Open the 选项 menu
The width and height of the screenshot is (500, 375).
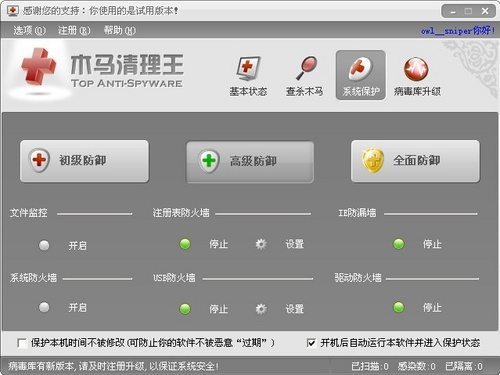[x=29, y=31]
